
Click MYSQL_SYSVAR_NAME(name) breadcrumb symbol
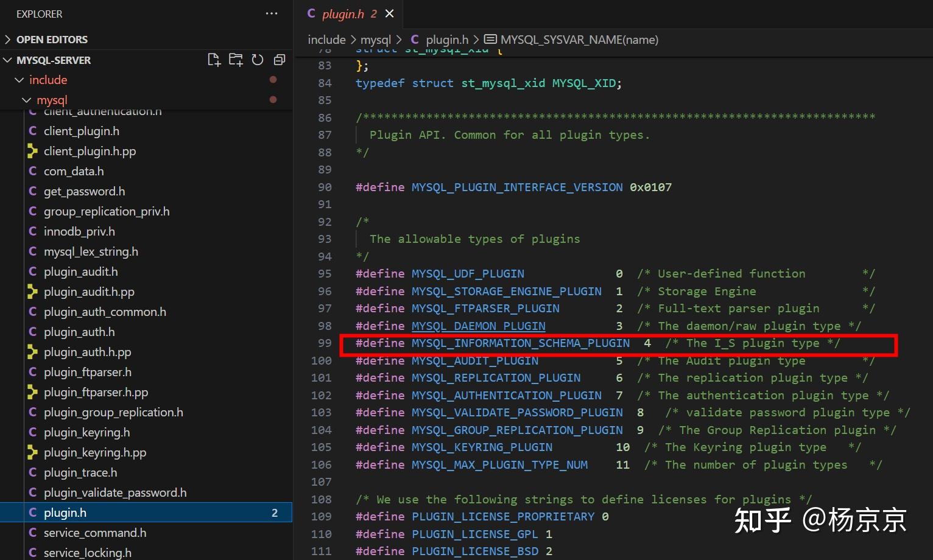(x=579, y=40)
